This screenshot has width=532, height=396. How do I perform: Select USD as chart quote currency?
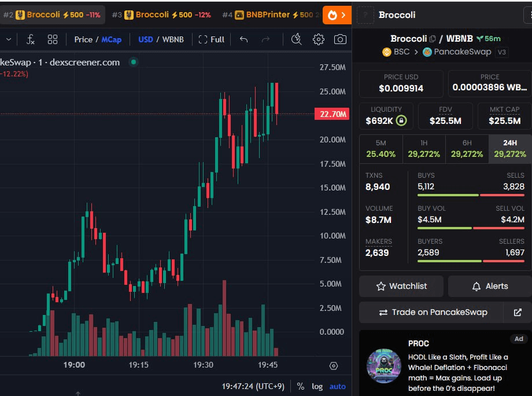tap(146, 39)
